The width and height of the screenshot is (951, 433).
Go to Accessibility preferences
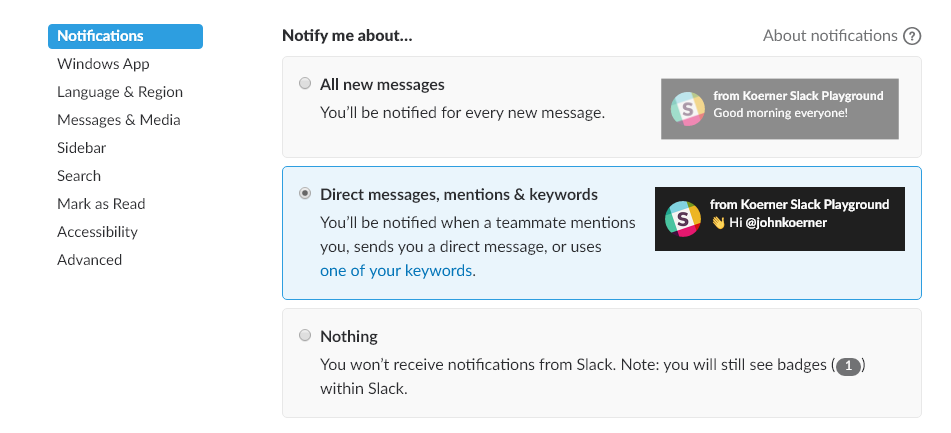pyautogui.click(x=98, y=232)
